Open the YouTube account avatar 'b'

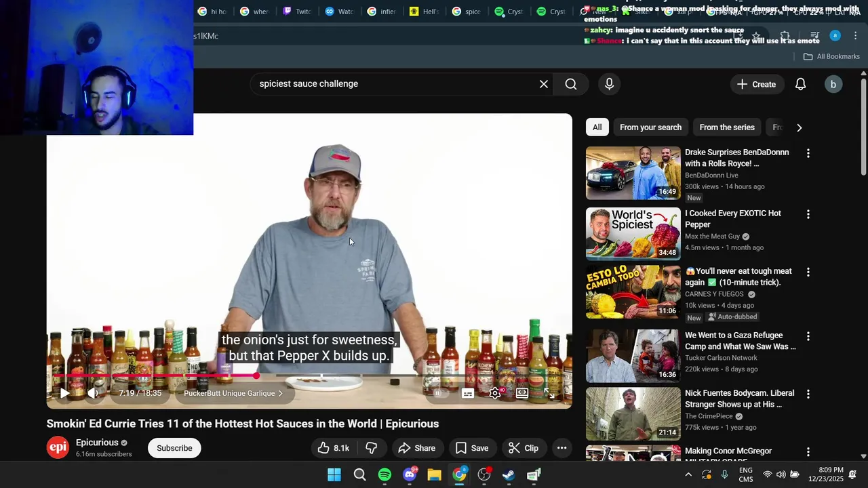click(x=833, y=84)
